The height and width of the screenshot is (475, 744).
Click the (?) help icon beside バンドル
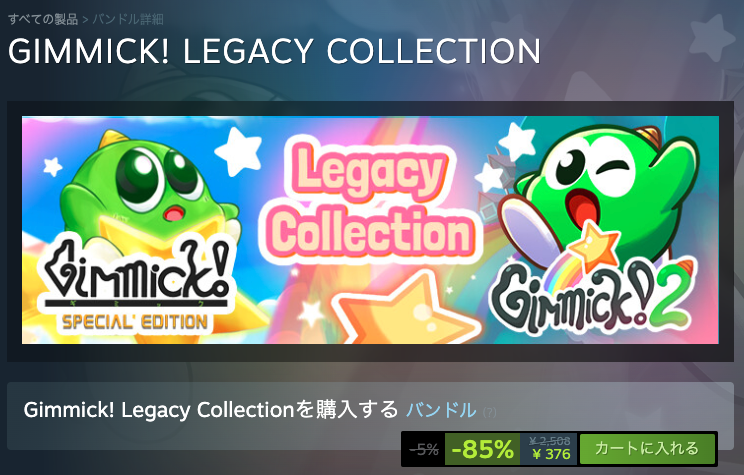pyautogui.click(x=489, y=412)
